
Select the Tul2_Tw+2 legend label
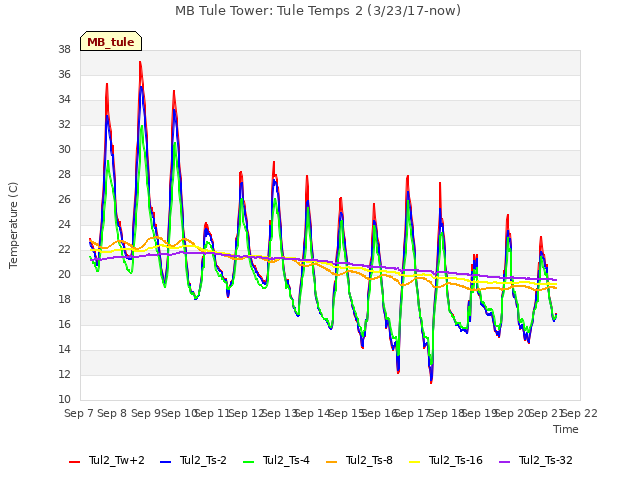coord(117,460)
